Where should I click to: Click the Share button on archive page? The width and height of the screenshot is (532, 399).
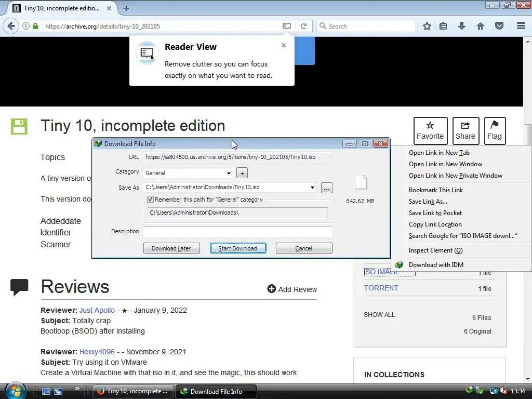pyautogui.click(x=465, y=130)
